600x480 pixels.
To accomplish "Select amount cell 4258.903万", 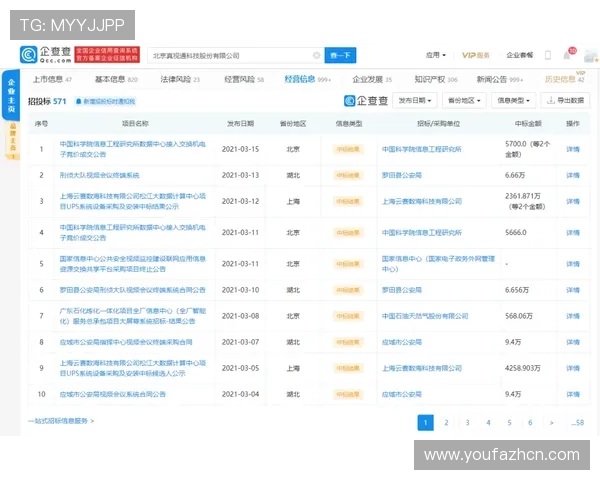I will (523, 368).
